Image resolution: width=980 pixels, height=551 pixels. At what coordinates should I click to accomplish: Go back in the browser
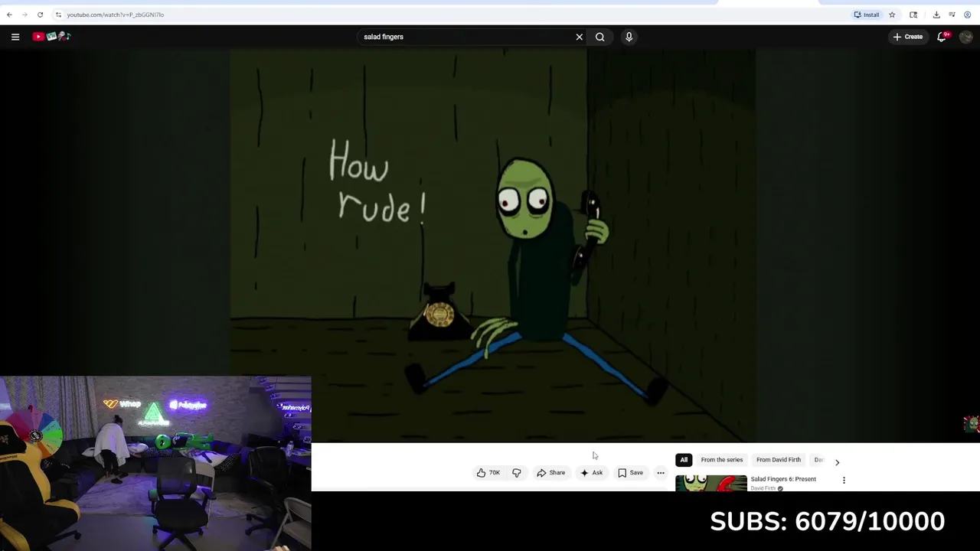click(9, 15)
